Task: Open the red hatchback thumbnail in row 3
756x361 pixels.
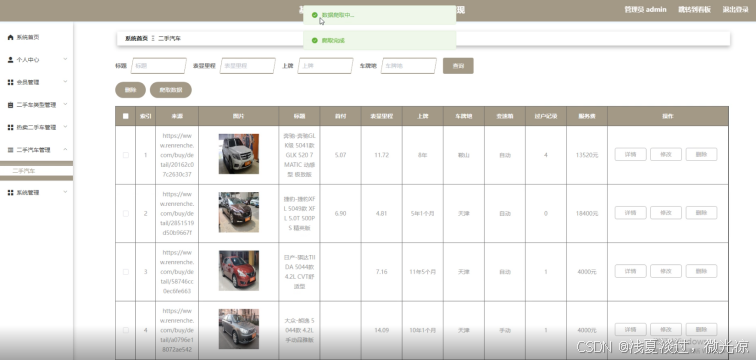Action: coord(239,270)
